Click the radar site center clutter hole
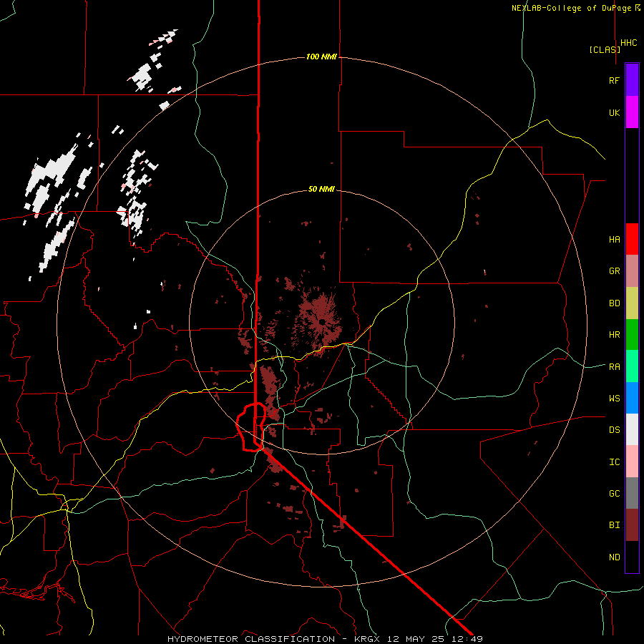The width and height of the screenshot is (644, 644). click(322, 321)
